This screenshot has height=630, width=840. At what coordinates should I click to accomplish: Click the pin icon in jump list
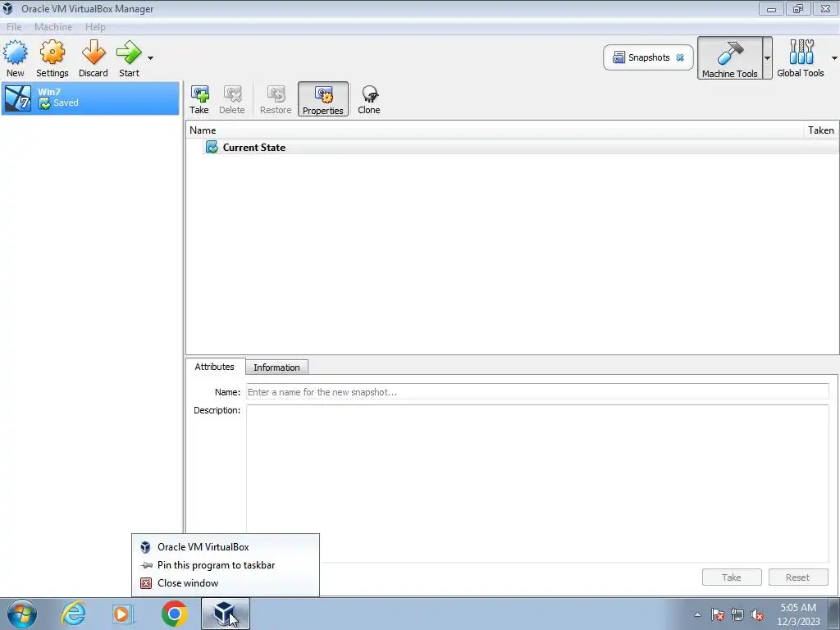point(146,565)
